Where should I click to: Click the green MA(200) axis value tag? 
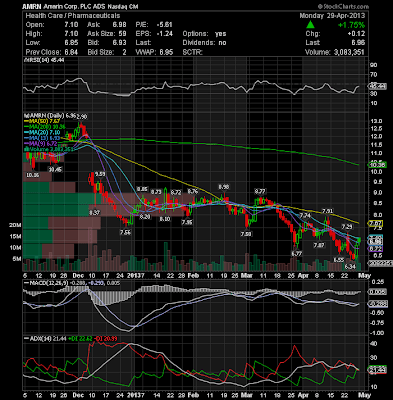[x=377, y=164]
